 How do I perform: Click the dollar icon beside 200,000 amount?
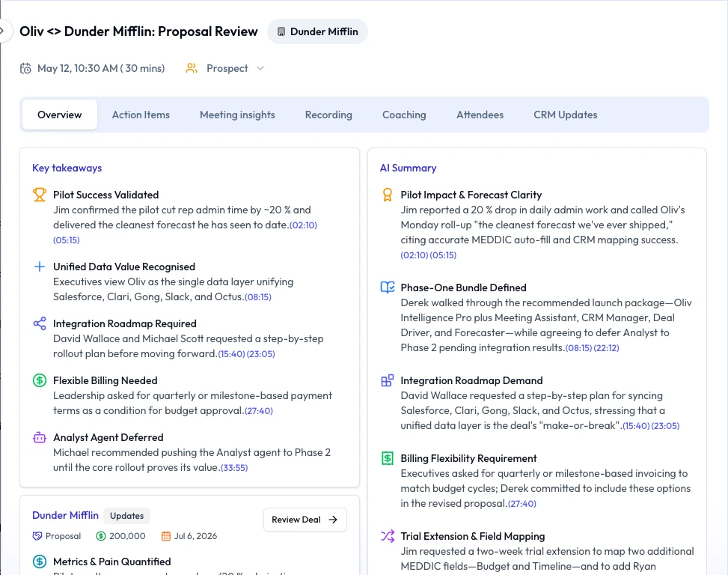(101, 536)
